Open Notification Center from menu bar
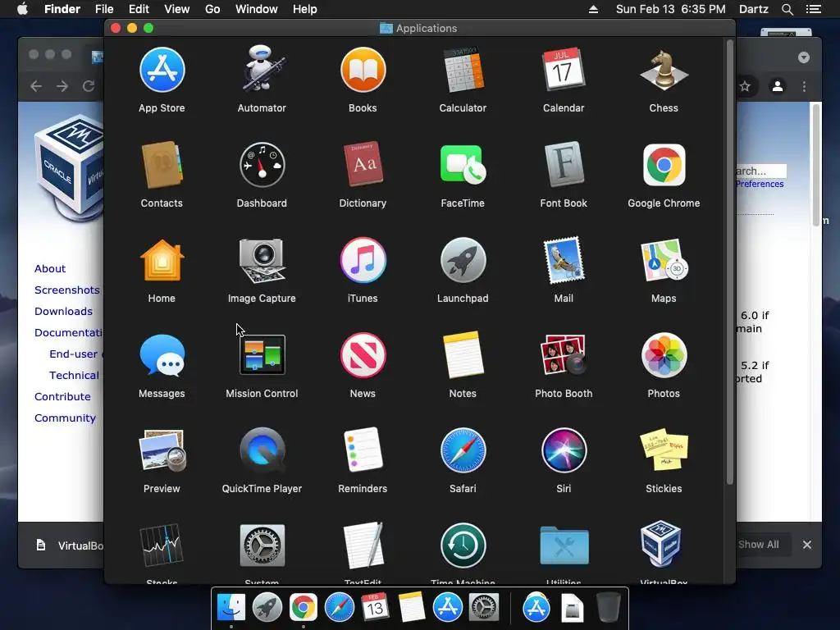 [813, 9]
